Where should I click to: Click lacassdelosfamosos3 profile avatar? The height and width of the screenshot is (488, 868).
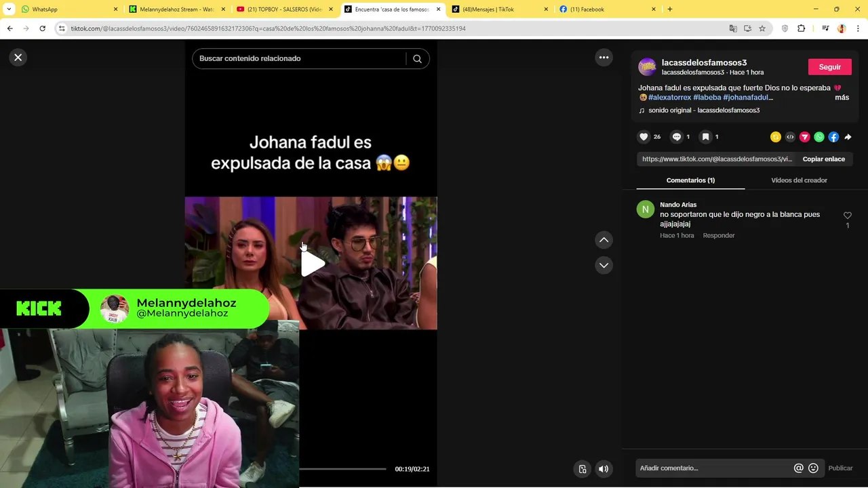coord(647,66)
